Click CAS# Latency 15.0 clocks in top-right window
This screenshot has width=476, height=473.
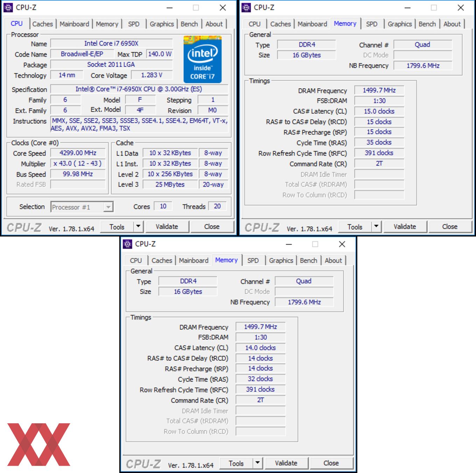tap(379, 111)
